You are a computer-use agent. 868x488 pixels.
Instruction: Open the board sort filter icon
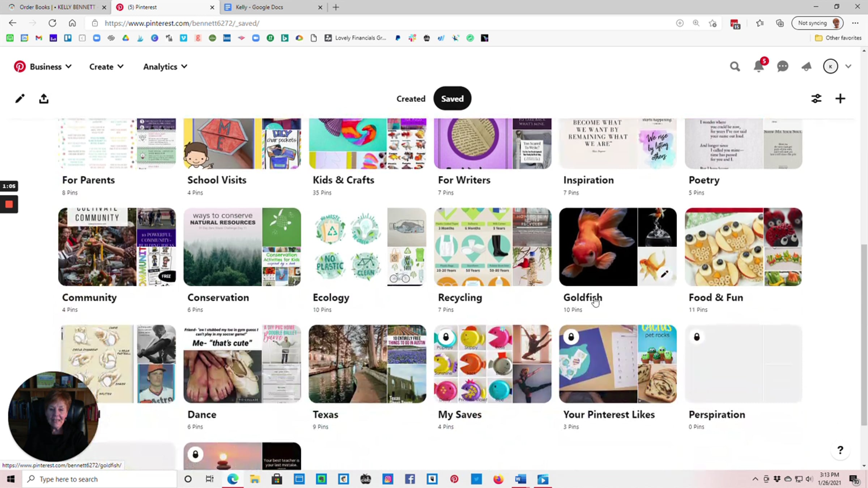point(816,98)
